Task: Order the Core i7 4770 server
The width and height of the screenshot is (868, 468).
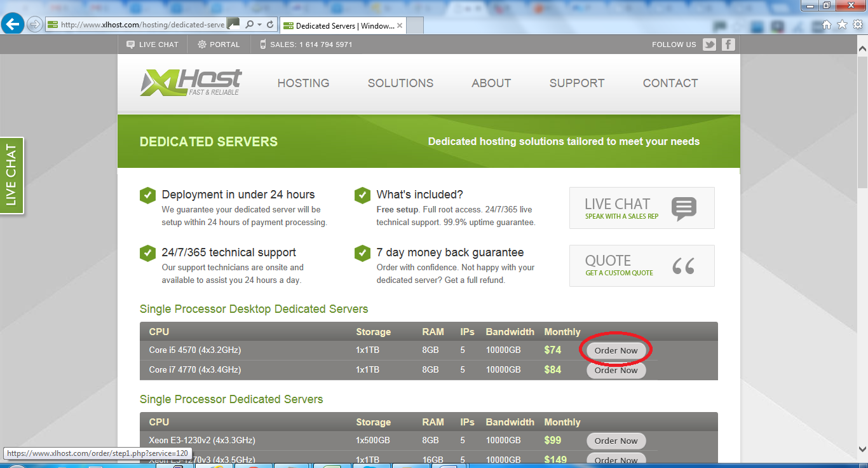Action: click(616, 370)
